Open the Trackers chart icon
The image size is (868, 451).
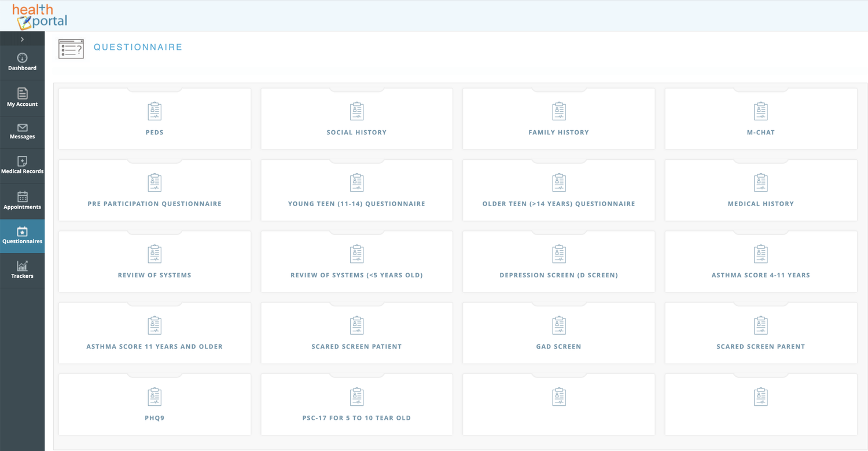(x=22, y=266)
